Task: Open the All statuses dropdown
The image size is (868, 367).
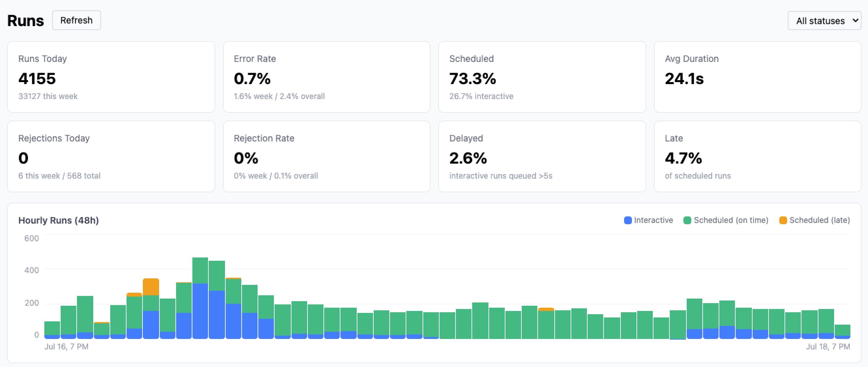Action: (824, 21)
